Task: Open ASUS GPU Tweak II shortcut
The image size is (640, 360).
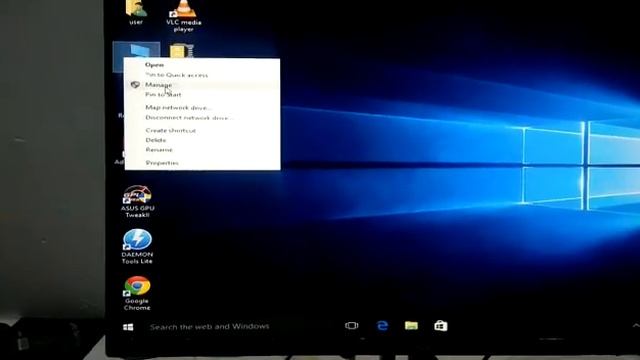Action: (x=137, y=201)
